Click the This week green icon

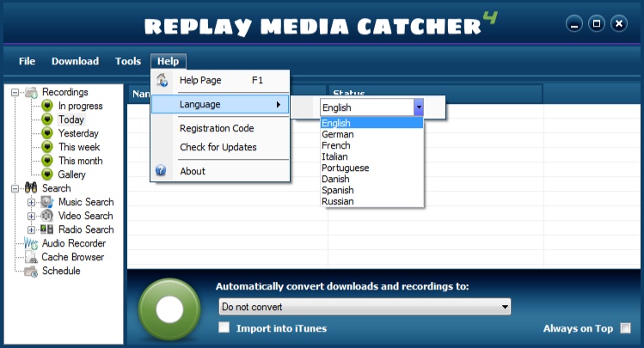pos(47,147)
